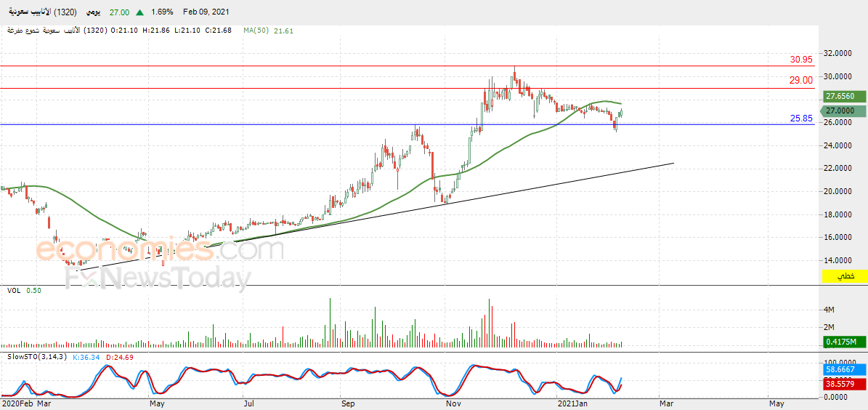Click the 4M volume axis label

[x=830, y=309]
